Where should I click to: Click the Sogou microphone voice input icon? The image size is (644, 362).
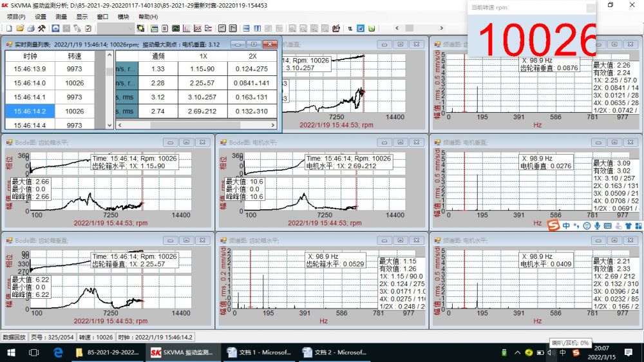(x=597, y=225)
